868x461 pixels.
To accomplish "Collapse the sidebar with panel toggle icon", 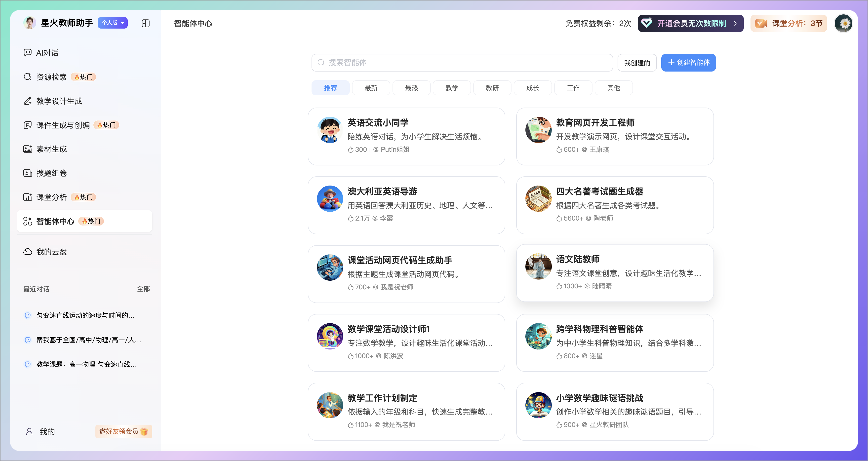I will 146,23.
